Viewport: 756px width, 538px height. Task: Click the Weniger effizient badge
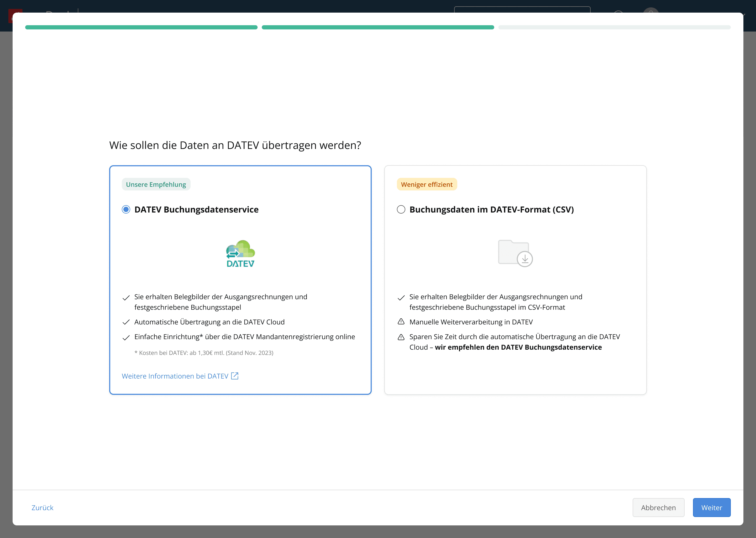coord(427,184)
